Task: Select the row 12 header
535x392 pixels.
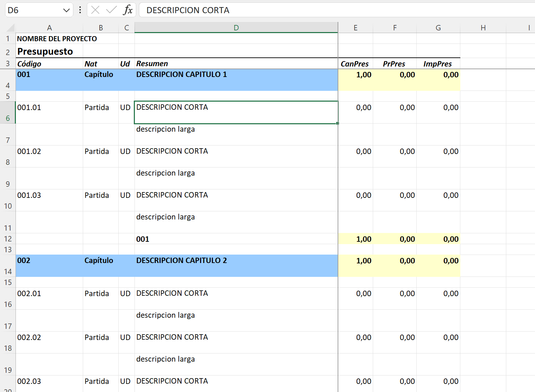Action: (8, 239)
